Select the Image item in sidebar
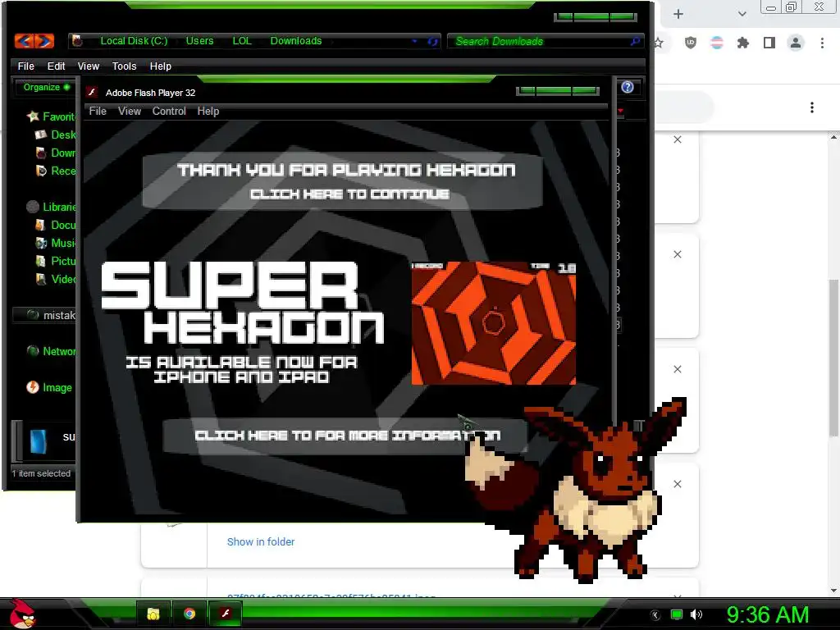Viewport: 840px width, 630px height. pyautogui.click(x=49, y=387)
